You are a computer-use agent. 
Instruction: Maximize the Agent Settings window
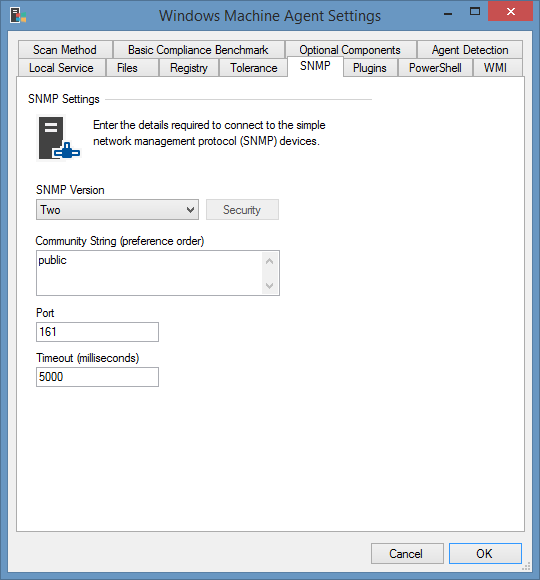tap(475, 11)
